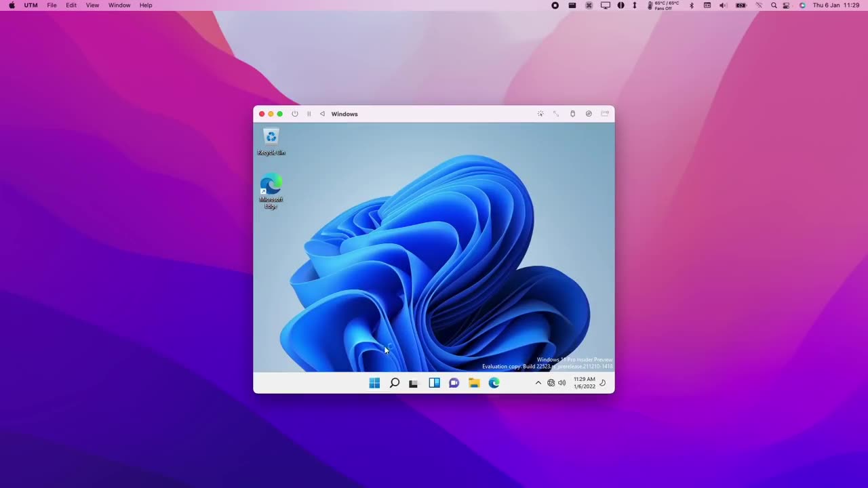
Task: Open the Windows clock showing 11:29 AM
Action: 584,383
